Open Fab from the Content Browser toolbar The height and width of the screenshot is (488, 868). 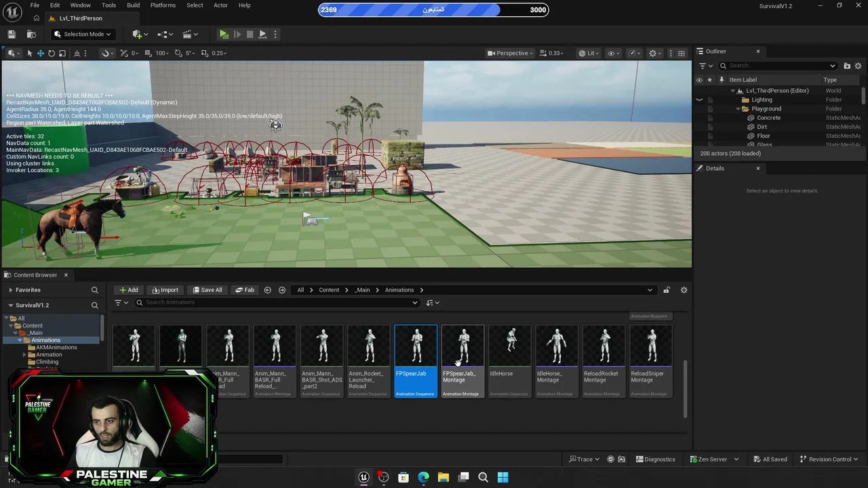point(245,290)
